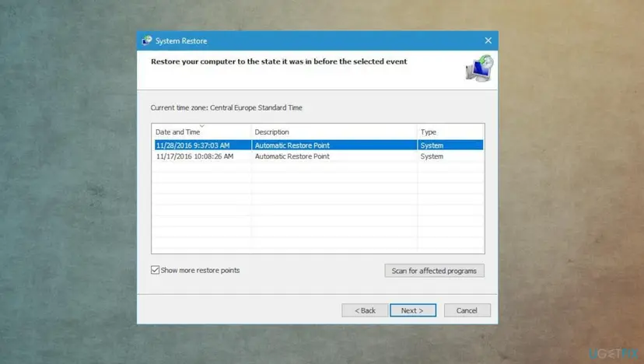The width and height of the screenshot is (644, 364).
Task: Open Scan for affected programs
Action: pos(434,271)
